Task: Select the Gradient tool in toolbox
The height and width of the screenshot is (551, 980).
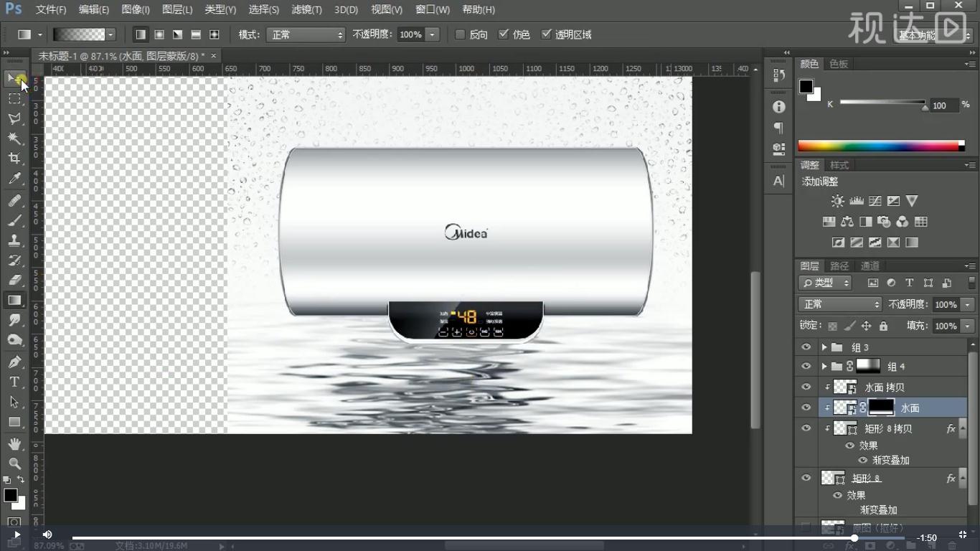Action: 14,301
